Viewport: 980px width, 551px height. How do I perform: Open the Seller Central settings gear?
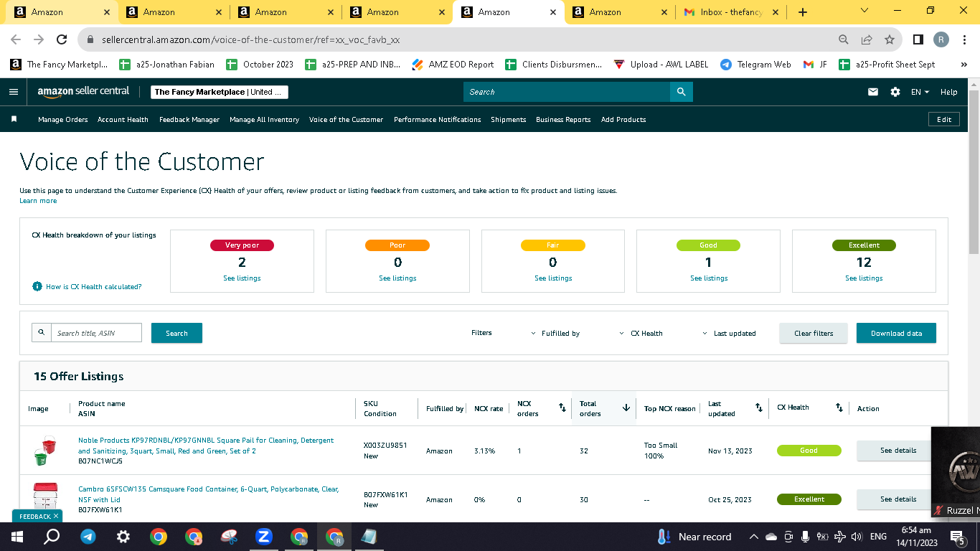coord(895,92)
